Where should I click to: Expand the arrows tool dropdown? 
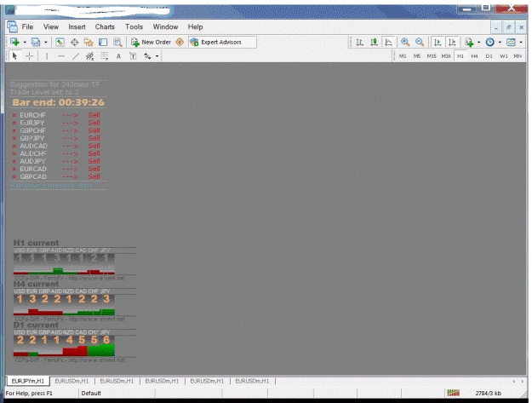[x=157, y=56]
